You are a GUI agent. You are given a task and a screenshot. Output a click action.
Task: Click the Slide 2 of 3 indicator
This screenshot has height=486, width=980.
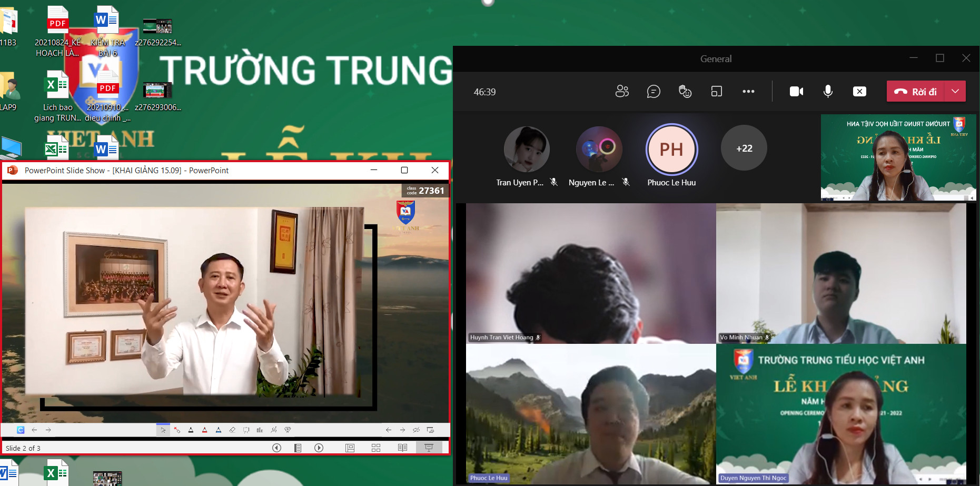coord(23,448)
